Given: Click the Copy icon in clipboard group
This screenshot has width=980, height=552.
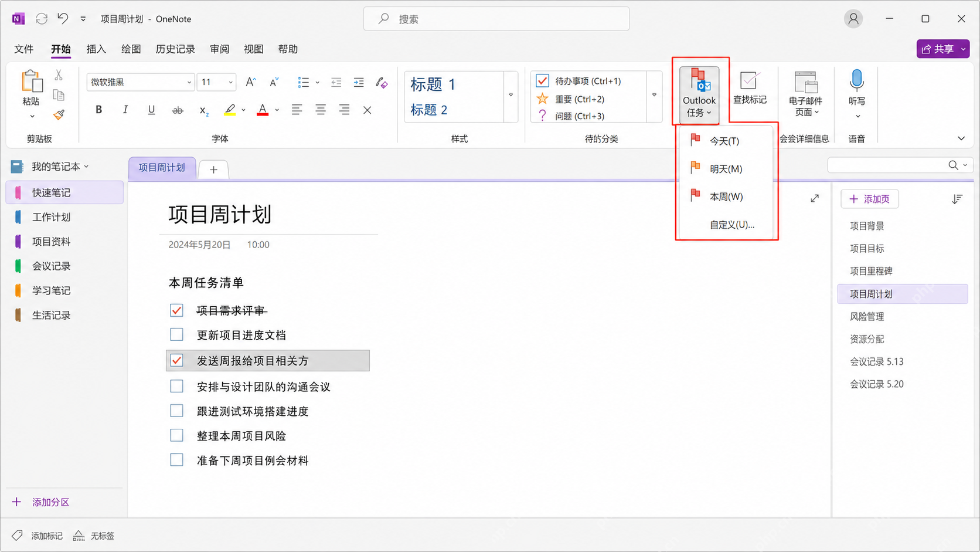Looking at the screenshot, I should [59, 95].
